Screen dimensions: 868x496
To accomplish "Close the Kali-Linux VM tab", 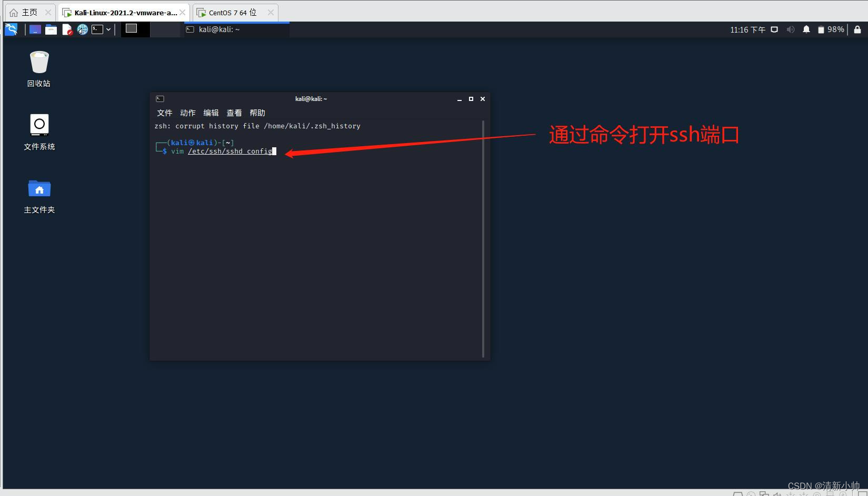I will click(183, 13).
